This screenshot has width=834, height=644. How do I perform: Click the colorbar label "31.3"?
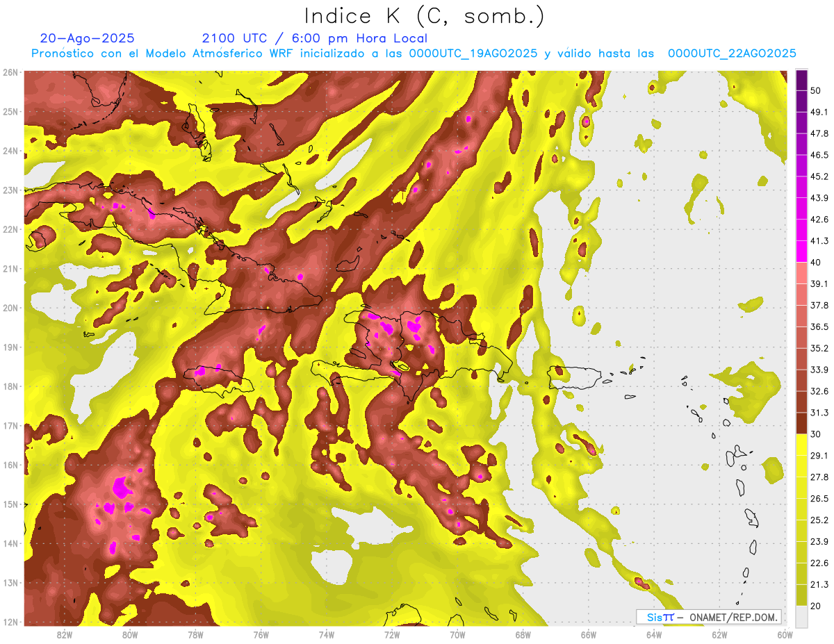[819, 413]
